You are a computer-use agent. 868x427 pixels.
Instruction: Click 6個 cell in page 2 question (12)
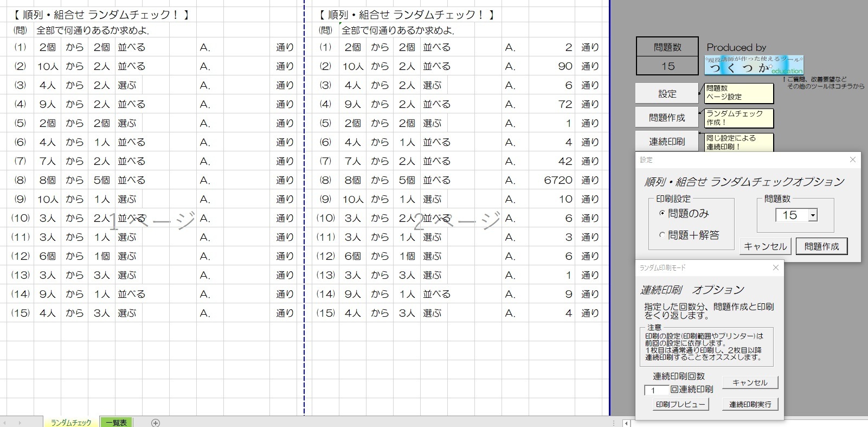352,256
